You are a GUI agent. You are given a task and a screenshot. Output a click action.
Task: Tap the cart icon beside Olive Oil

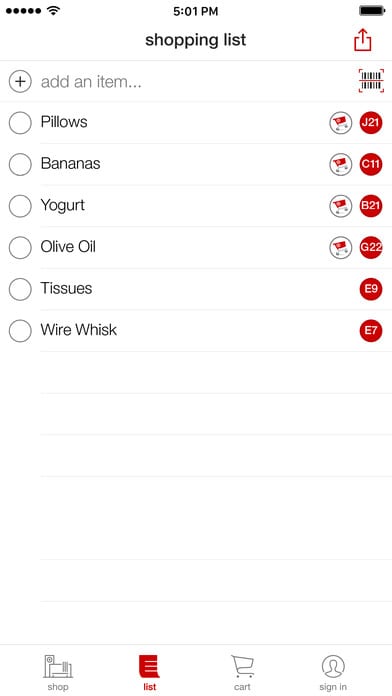click(x=341, y=248)
